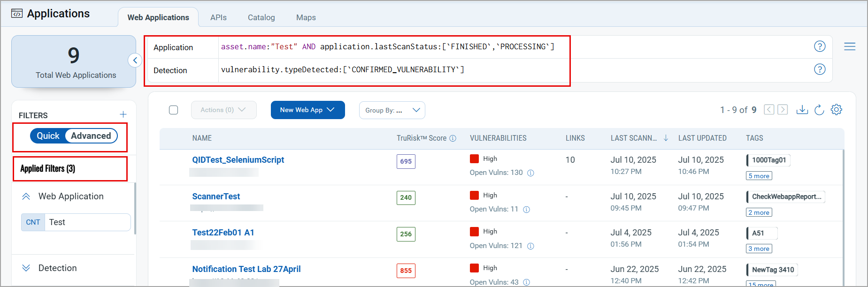Open the Catalog tab
Screen dimensions: 868x287
click(x=261, y=17)
